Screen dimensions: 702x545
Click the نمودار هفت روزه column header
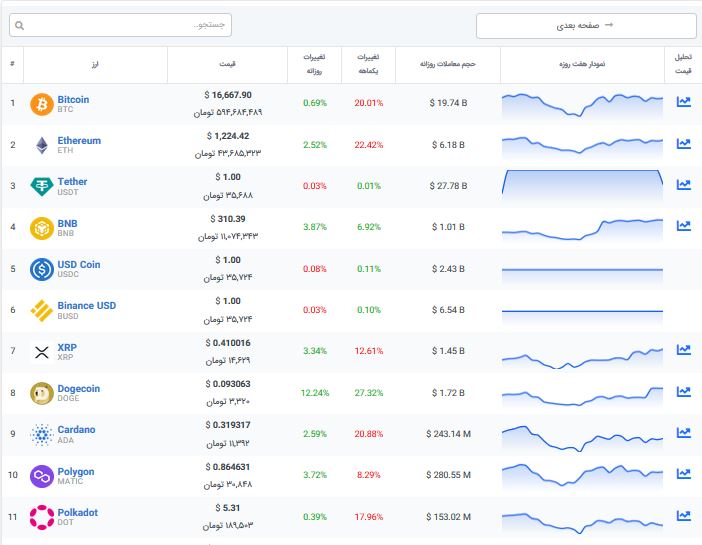[x=582, y=64]
